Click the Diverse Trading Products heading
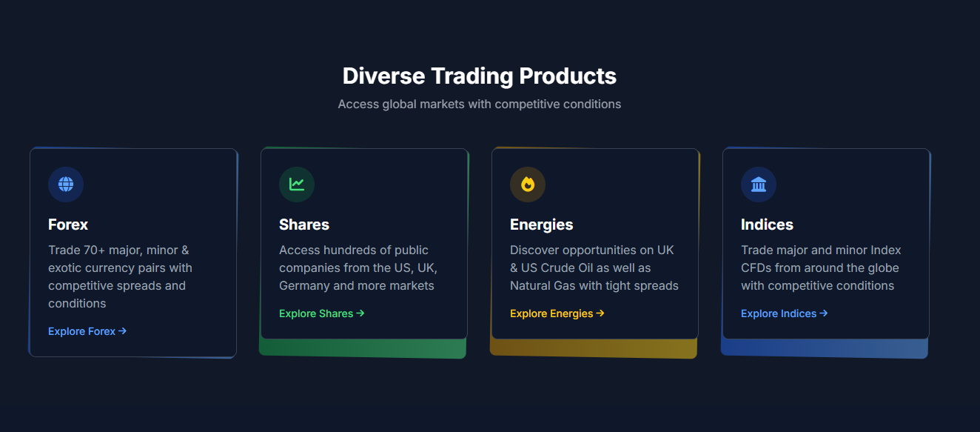This screenshot has height=432, width=980. 480,76
